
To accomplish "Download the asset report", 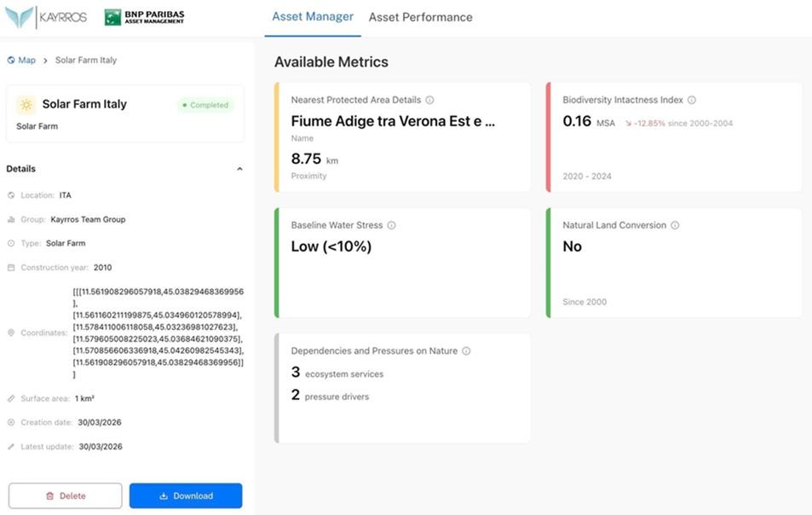I will tap(186, 495).
